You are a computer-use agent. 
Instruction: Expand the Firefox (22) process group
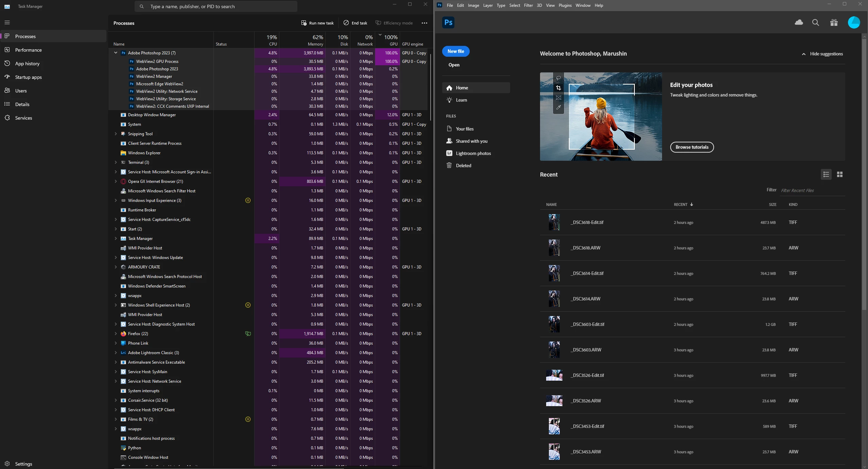116,334
